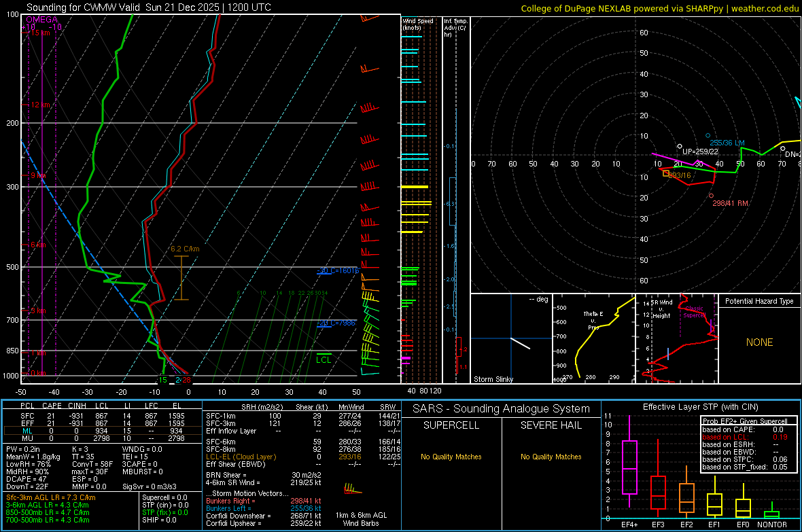Click the Classic Supercell label

coord(694,312)
